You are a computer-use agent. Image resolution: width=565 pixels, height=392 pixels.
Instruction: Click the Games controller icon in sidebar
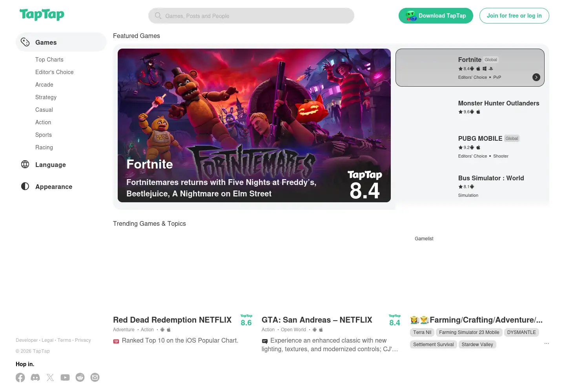point(25,42)
